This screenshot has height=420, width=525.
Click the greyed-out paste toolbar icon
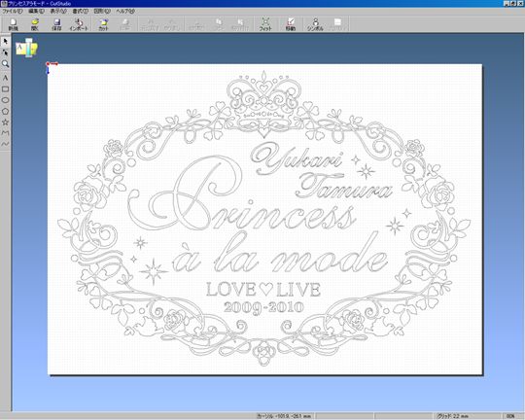pos(240,24)
